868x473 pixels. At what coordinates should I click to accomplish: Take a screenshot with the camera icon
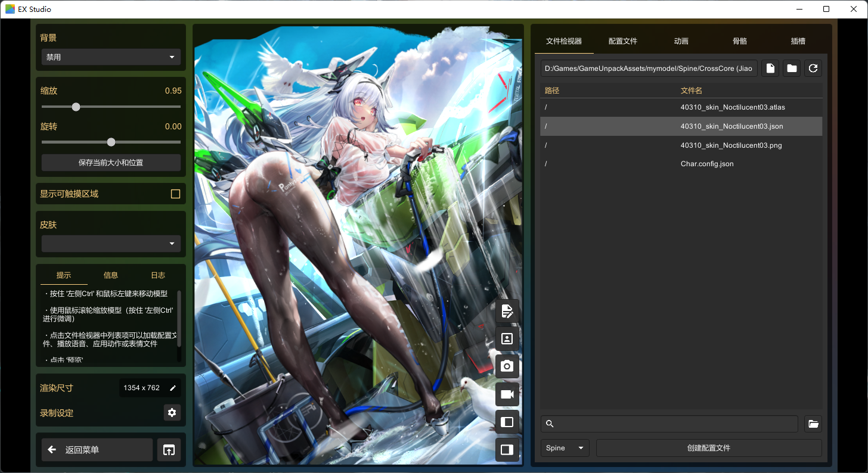click(x=507, y=366)
